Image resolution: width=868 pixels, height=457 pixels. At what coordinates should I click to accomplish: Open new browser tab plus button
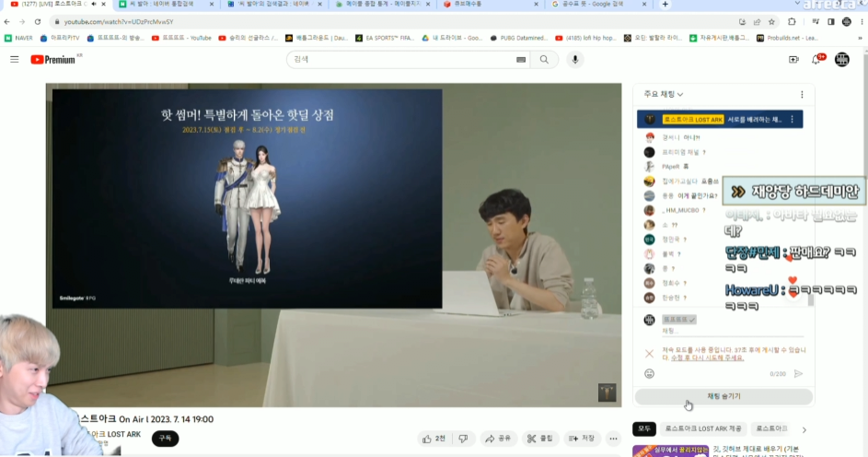(665, 5)
